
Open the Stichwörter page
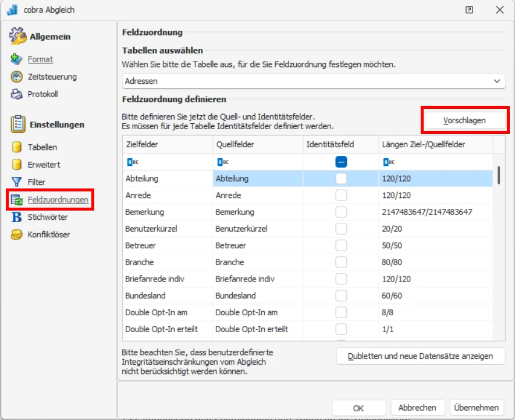(48, 217)
